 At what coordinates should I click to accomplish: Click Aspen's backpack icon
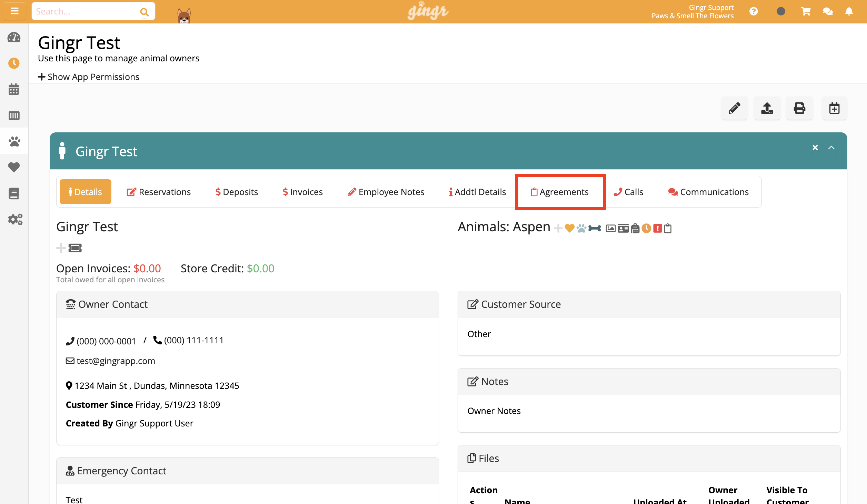[x=635, y=228]
